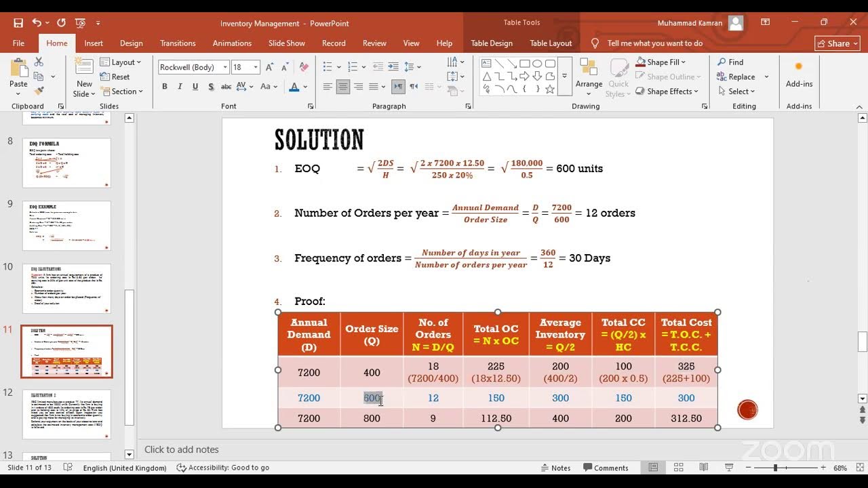Insert a text box shape from gallery

coord(486,64)
